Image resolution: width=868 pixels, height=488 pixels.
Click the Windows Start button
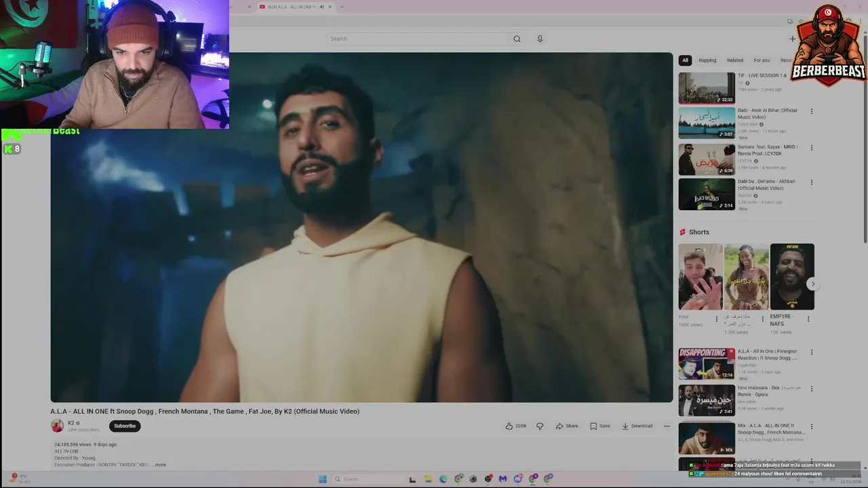[x=323, y=479]
